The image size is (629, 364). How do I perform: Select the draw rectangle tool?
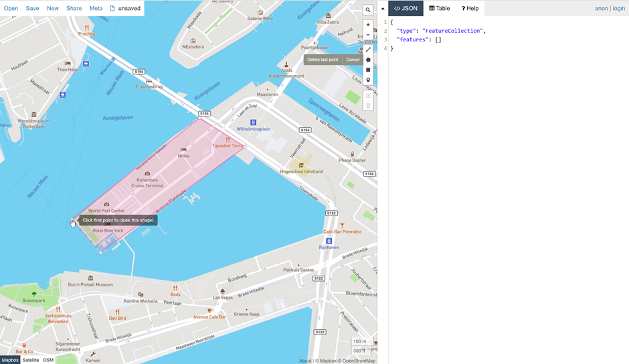point(368,70)
